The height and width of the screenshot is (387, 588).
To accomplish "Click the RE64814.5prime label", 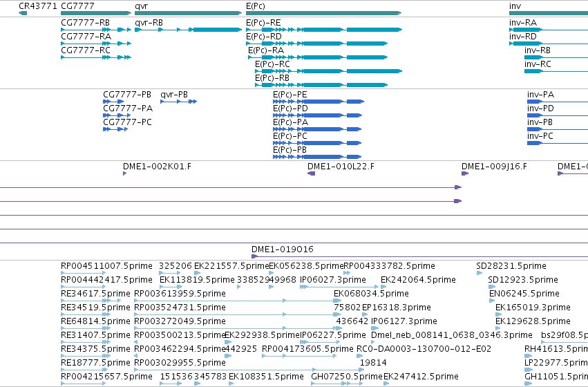I will coord(95,321).
